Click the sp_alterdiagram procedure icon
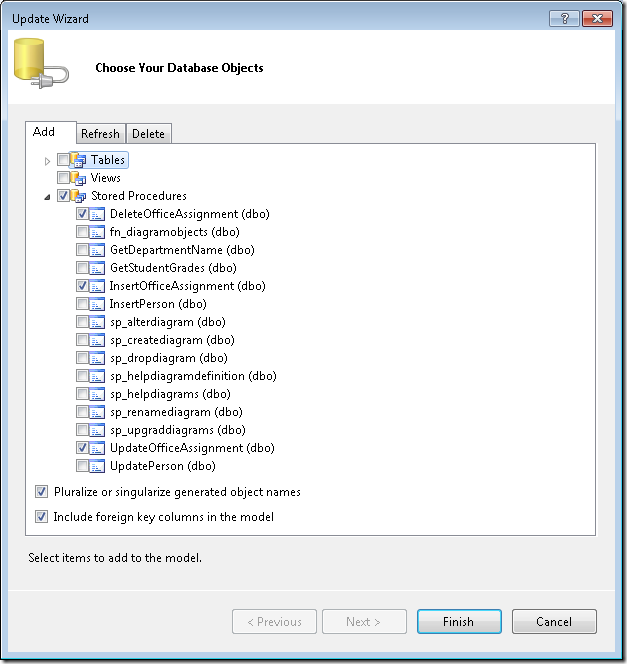The width and height of the screenshot is (627, 664). (x=97, y=322)
